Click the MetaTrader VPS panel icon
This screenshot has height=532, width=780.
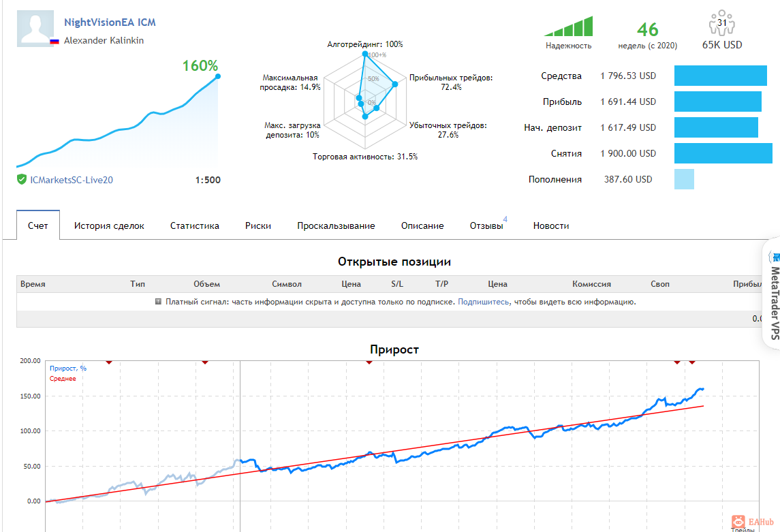[775, 257]
